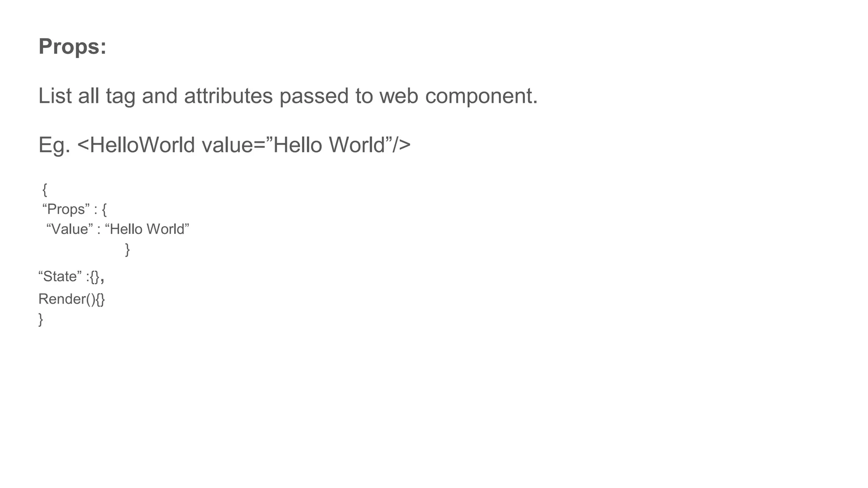This screenshot has width=868, height=488.
Task: Click the final closing curly brace
Action: click(41, 319)
